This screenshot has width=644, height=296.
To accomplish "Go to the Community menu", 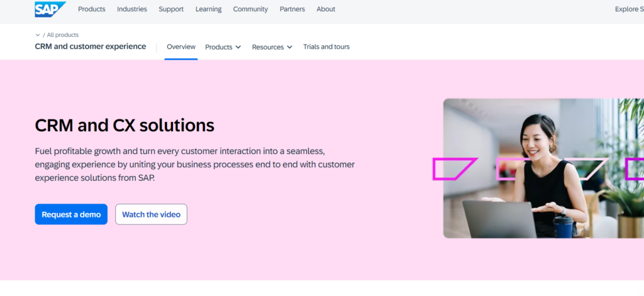I will point(250,9).
